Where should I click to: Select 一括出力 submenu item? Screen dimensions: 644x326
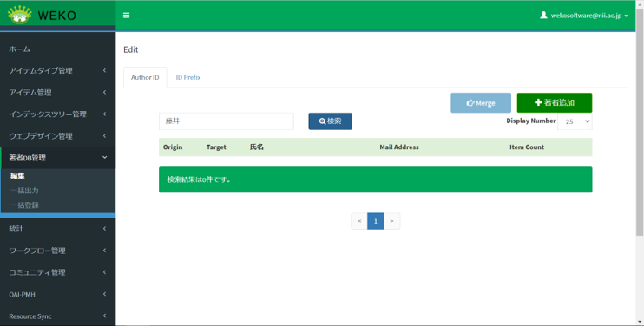[x=24, y=190]
